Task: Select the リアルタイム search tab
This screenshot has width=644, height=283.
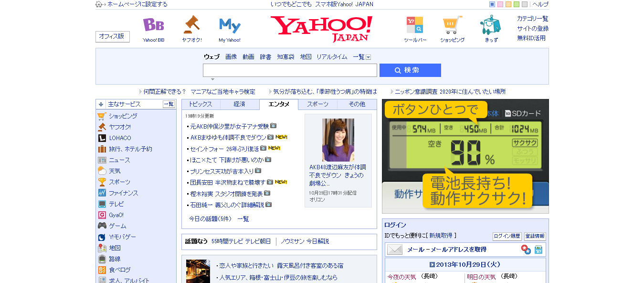Action: pyautogui.click(x=332, y=57)
